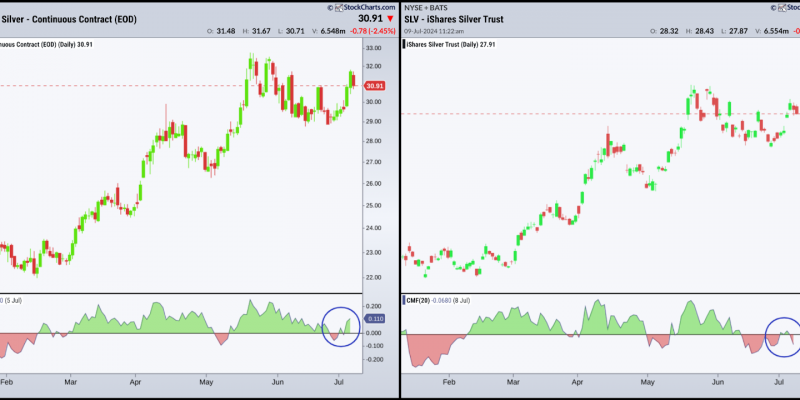Click the 33.00 price axis label
The image size is (800, 400).
pyautogui.click(x=374, y=48)
